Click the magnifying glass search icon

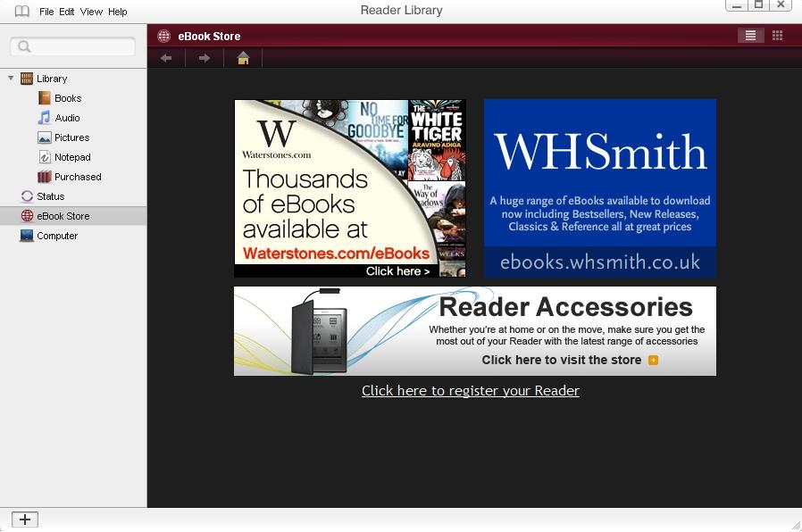23,47
